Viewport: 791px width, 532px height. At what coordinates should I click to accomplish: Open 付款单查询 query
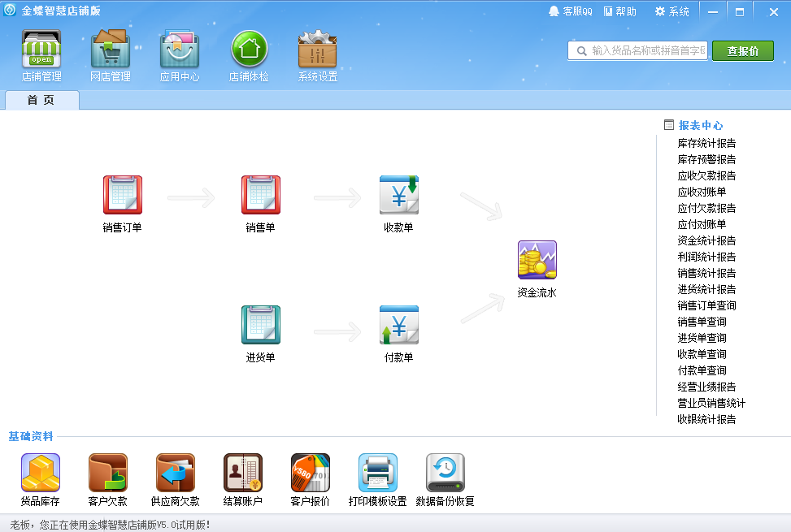pos(702,370)
